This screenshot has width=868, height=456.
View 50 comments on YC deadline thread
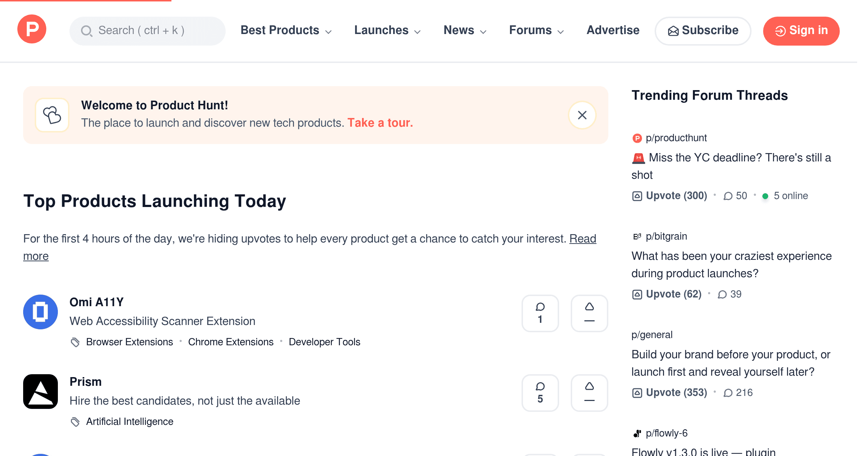click(x=735, y=196)
